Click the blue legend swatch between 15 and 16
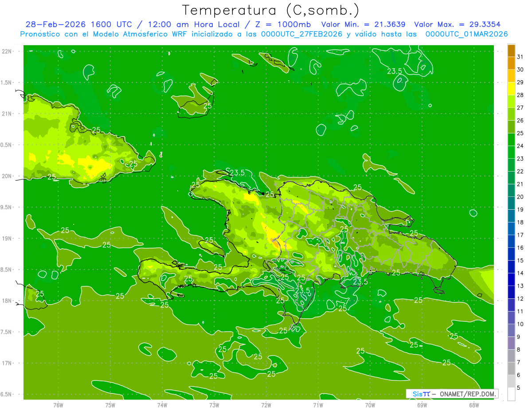The height and width of the screenshot is (411, 532). [x=511, y=254]
